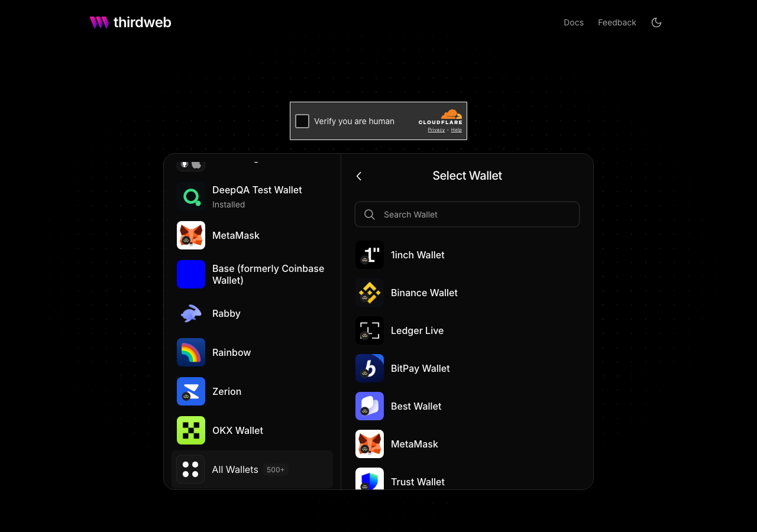
Task: Toggle the dark mode moon icon
Action: click(656, 22)
